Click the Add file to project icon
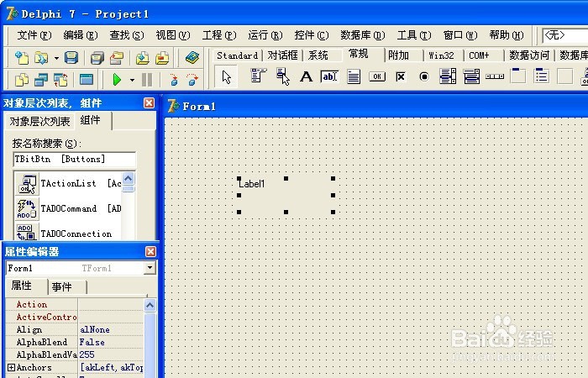Image resolution: width=588 pixels, height=378 pixels. [143, 58]
